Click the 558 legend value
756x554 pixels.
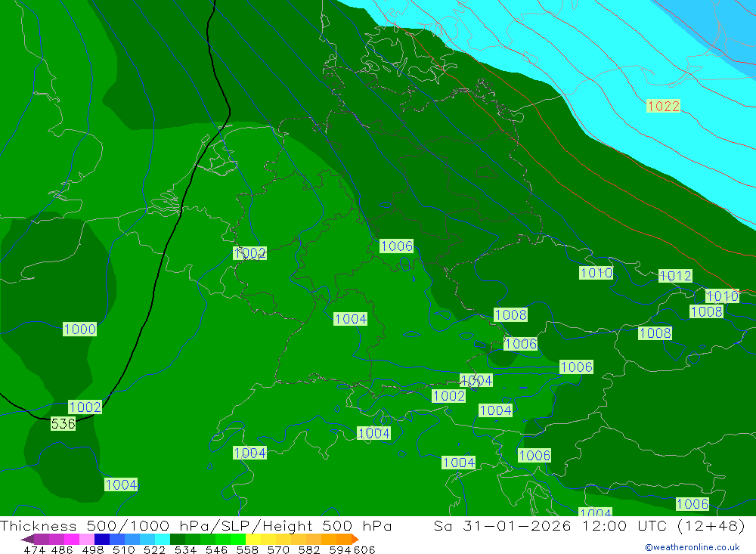click(x=247, y=550)
